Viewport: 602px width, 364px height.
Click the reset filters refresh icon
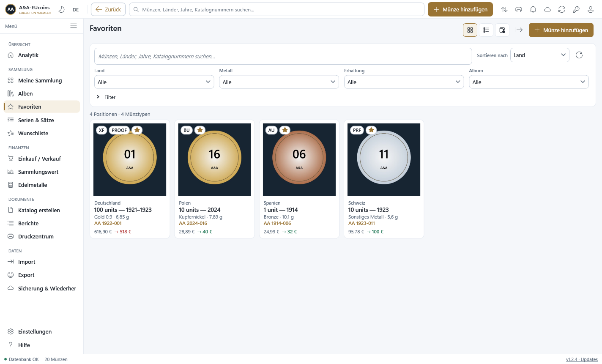pyautogui.click(x=579, y=55)
